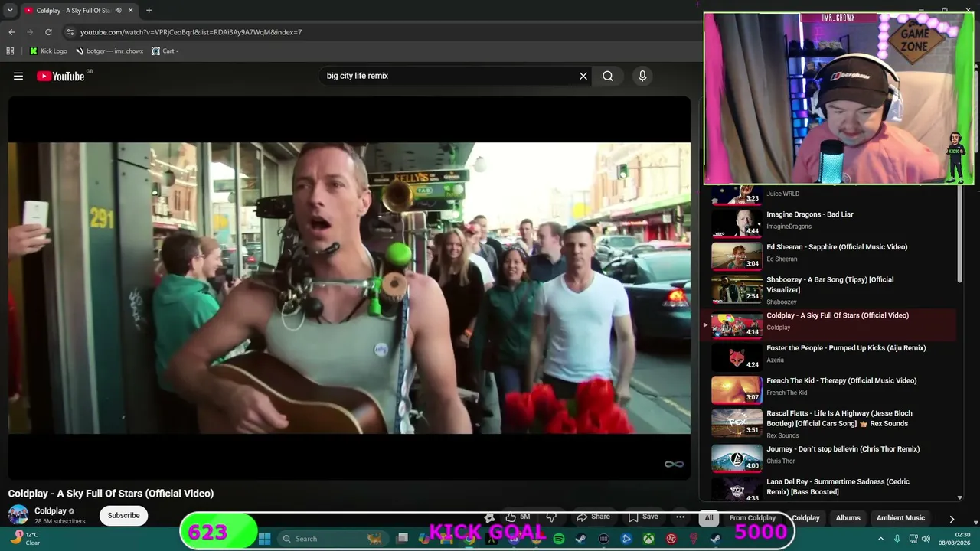Show hidden system tray icons
The width and height of the screenshot is (980, 551).
tap(880, 539)
